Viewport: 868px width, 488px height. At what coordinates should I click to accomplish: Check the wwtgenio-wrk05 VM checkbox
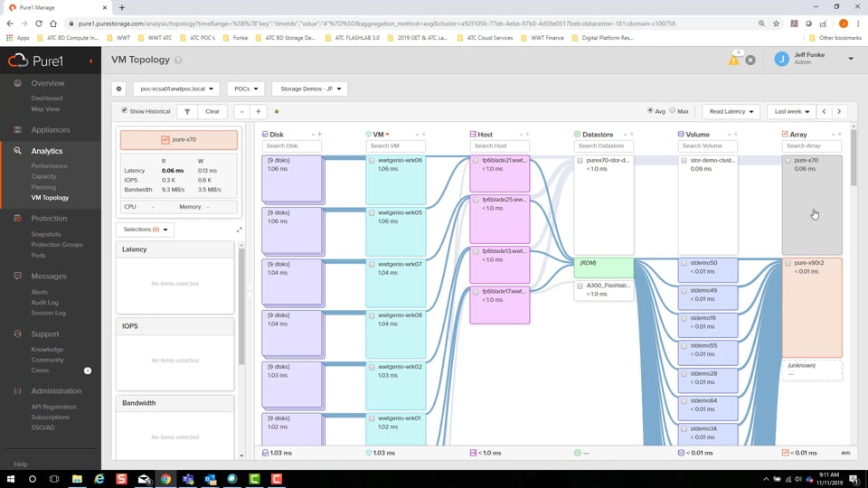372,213
